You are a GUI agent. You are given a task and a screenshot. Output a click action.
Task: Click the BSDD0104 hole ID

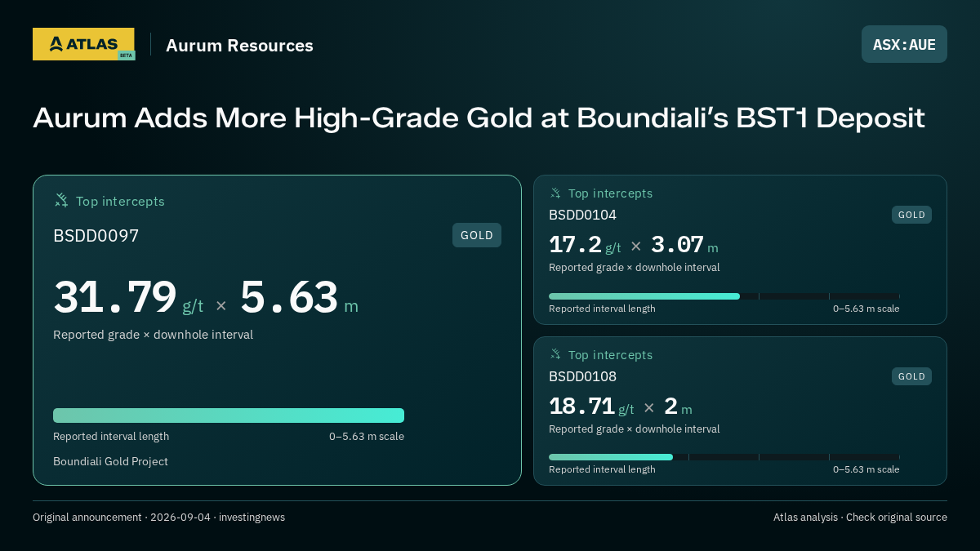[582, 215]
